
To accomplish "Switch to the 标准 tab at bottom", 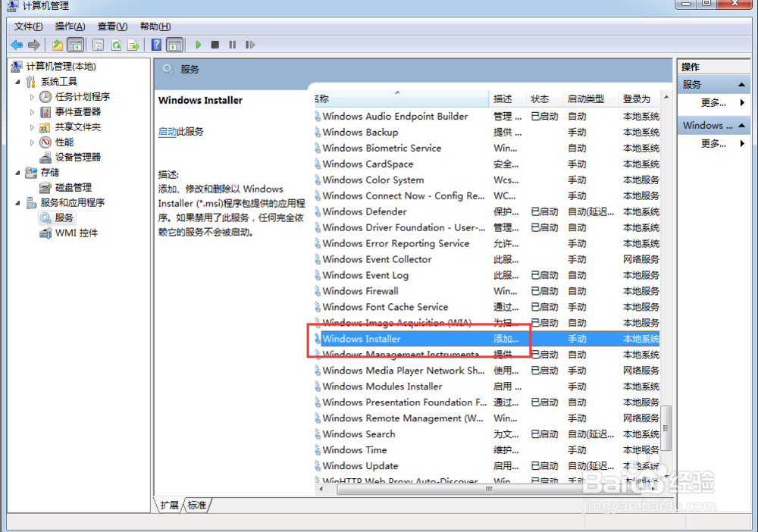I will 196,505.
